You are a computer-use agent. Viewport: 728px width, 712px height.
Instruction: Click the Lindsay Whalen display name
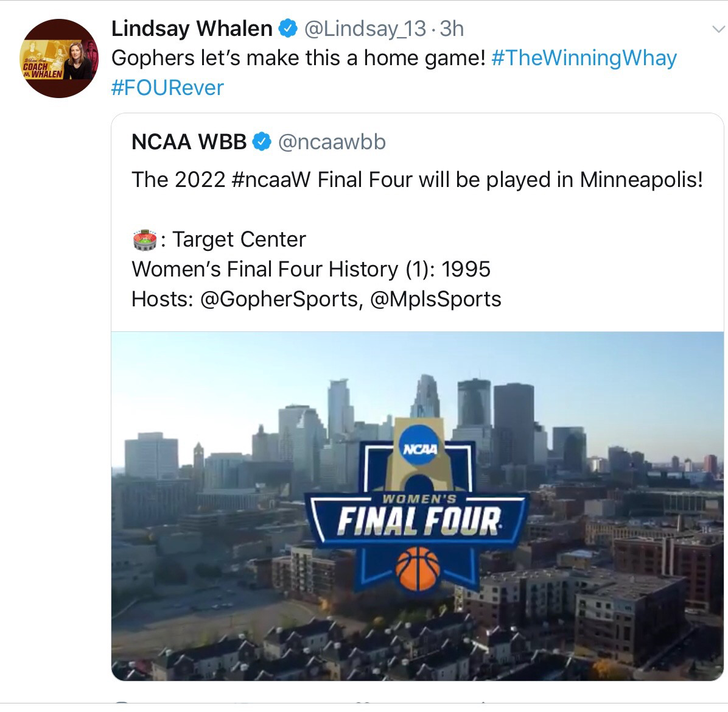point(192,29)
